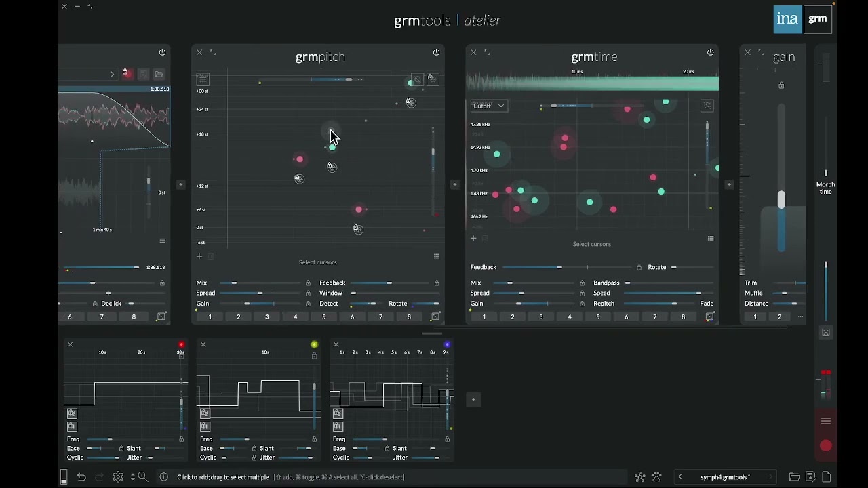Add a new modulator with plus button
The height and width of the screenshot is (488, 868).
click(x=473, y=400)
